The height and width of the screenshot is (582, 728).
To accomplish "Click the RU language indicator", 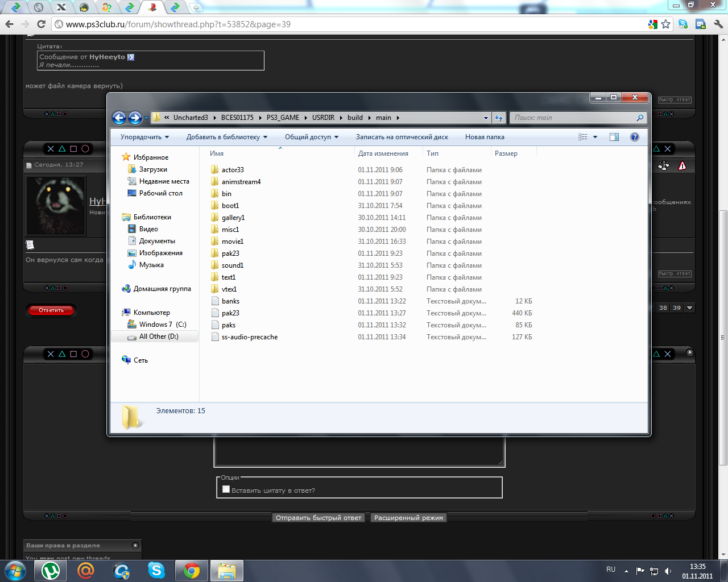I will pos(611,569).
